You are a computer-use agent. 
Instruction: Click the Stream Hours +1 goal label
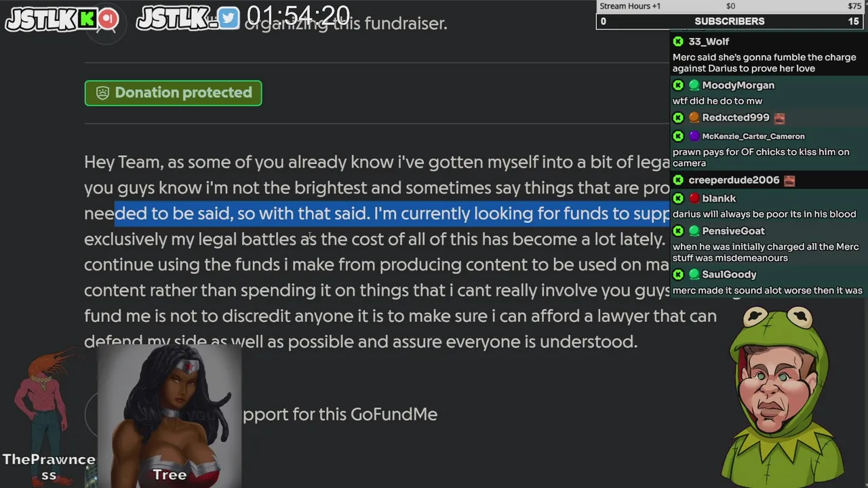pyautogui.click(x=630, y=6)
